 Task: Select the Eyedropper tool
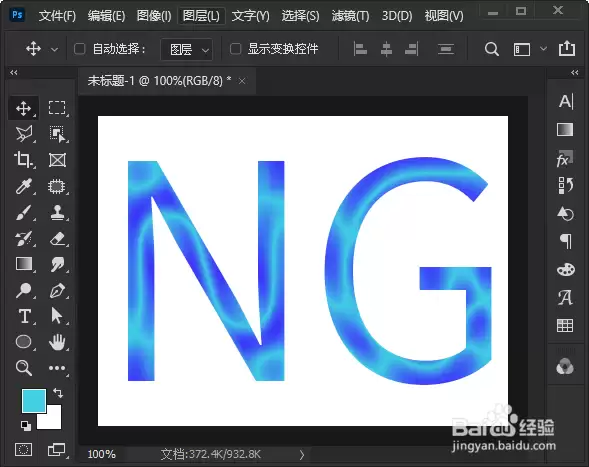click(24, 186)
